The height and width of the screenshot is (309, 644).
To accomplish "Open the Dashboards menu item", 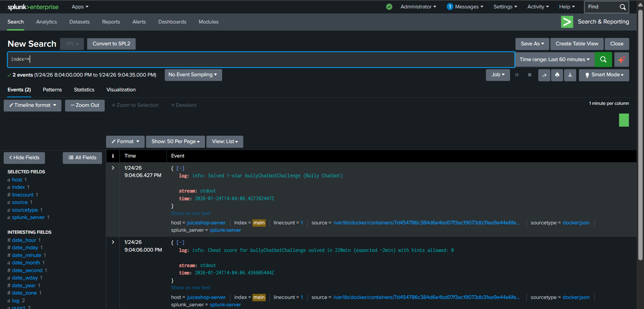I will [x=172, y=22].
